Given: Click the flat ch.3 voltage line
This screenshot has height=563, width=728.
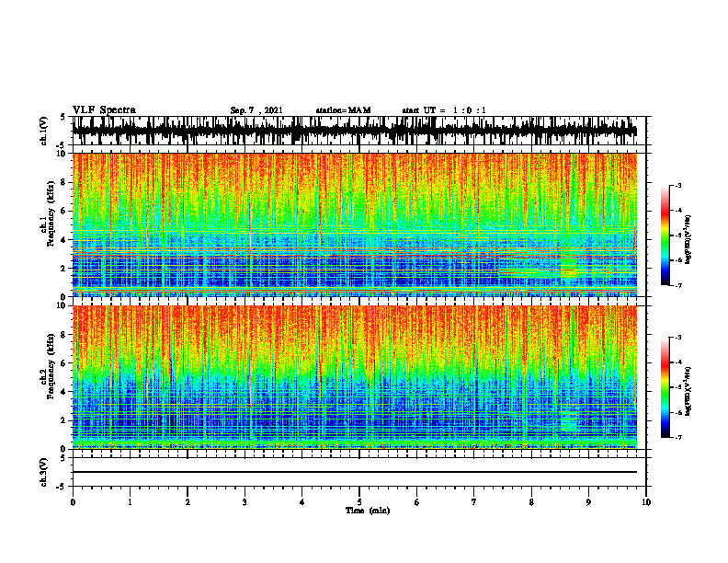Looking at the screenshot, I should pyautogui.click(x=355, y=472).
